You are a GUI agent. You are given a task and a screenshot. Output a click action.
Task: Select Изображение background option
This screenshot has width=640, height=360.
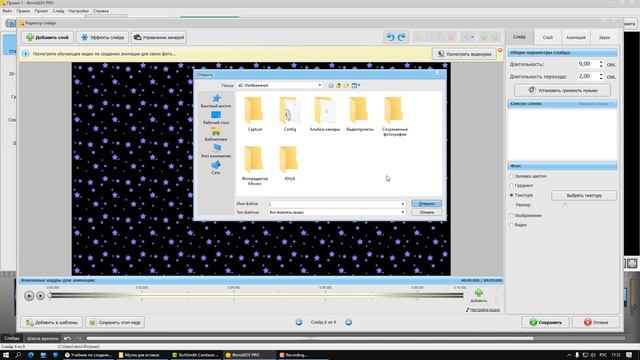(x=511, y=216)
